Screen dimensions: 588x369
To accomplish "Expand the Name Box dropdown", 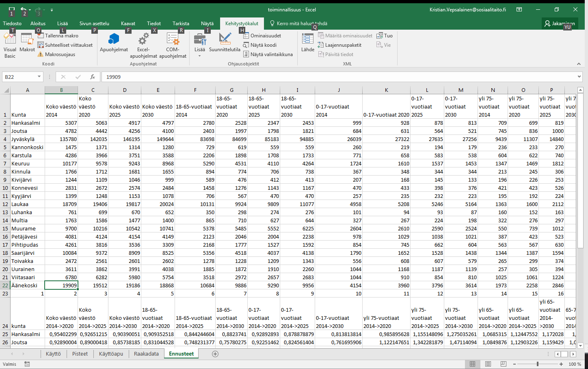I will [39, 77].
